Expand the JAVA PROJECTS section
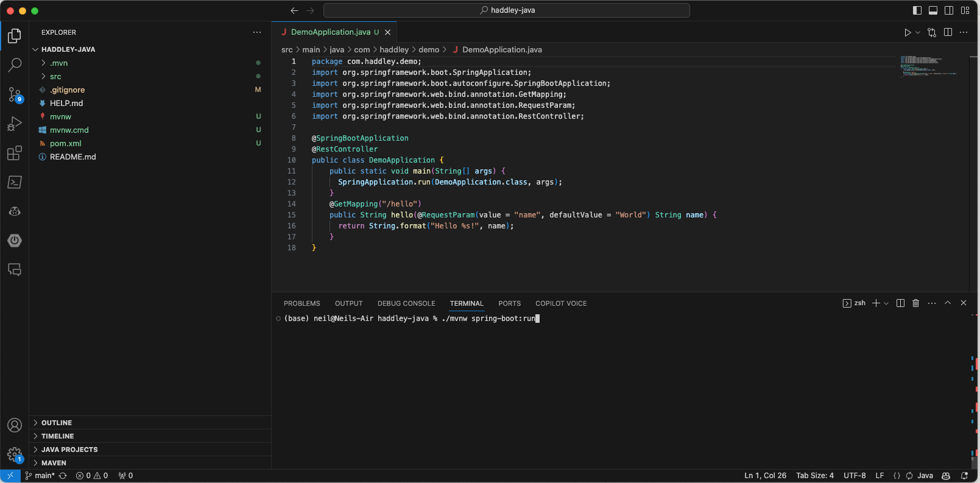Screen dimensions: 980x483 pos(69,450)
